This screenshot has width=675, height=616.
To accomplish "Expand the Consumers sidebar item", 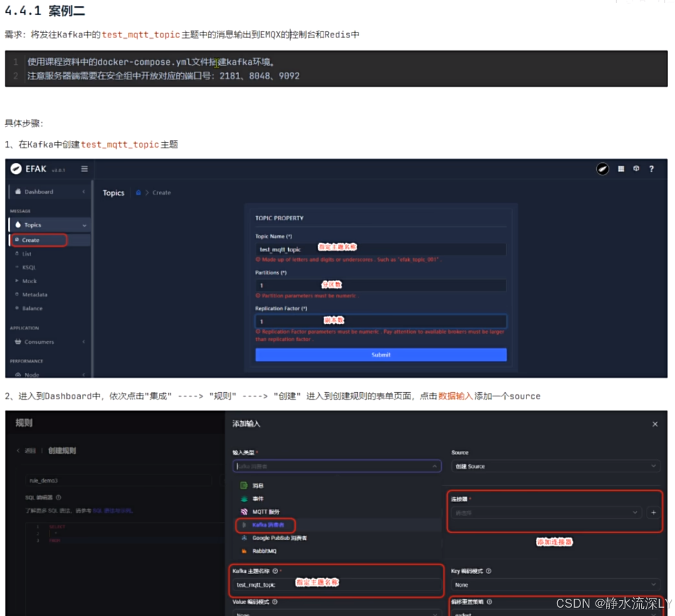I will pos(48,342).
